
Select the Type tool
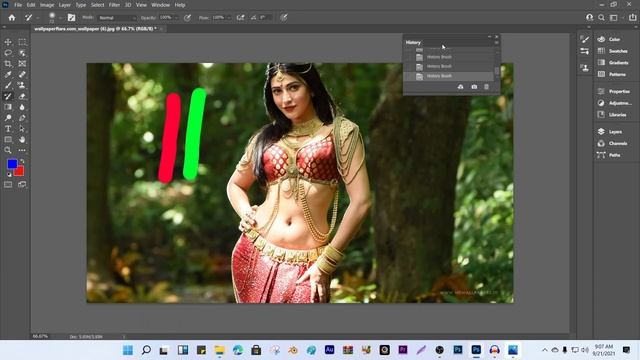8,129
